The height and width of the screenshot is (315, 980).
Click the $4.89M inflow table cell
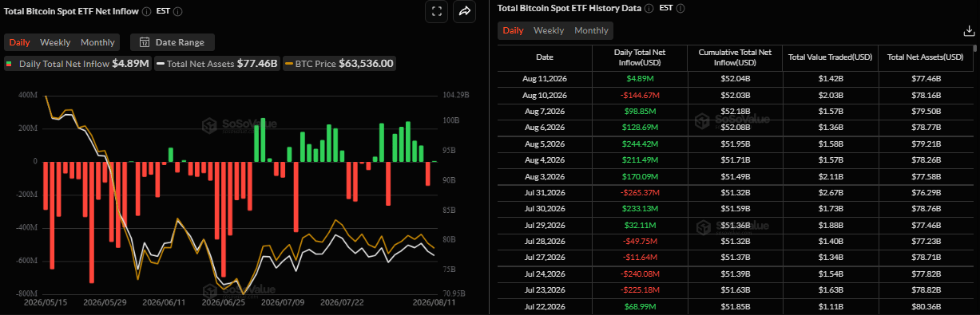click(639, 79)
